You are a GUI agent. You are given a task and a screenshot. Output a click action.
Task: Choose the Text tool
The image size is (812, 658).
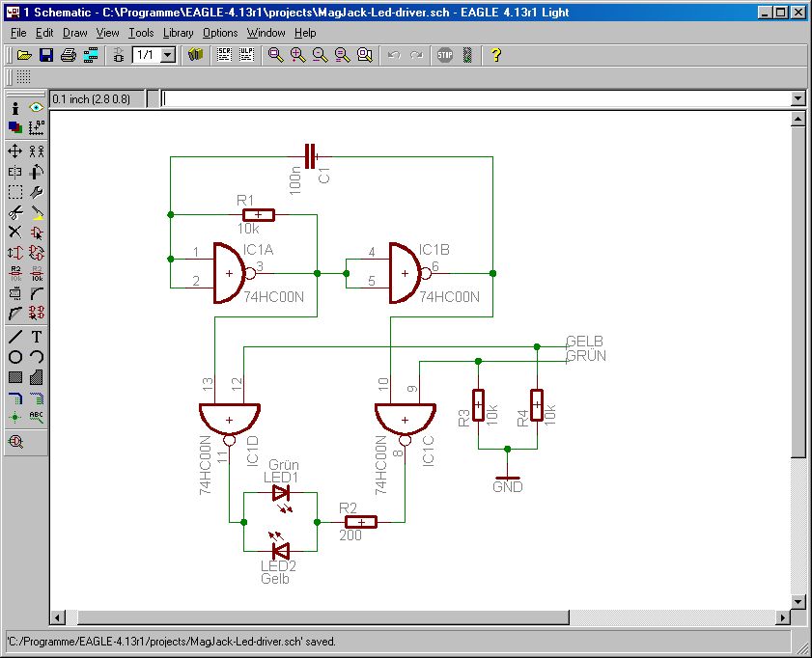37,337
